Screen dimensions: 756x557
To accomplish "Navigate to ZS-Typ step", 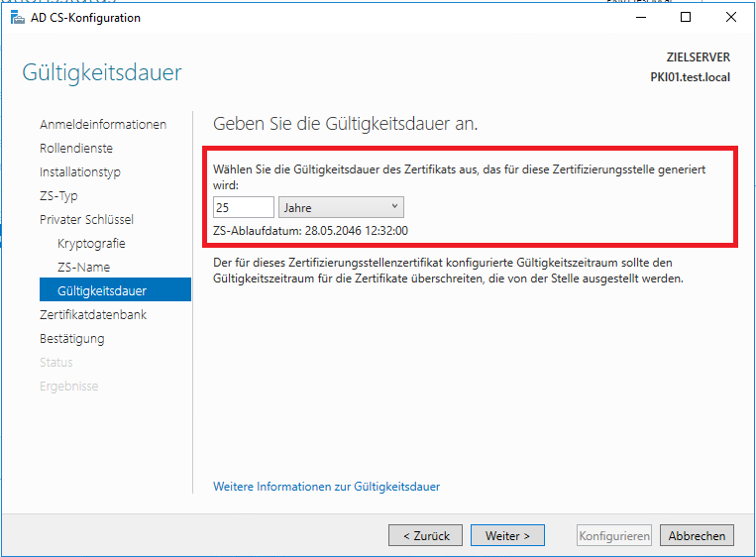I will click(x=58, y=196).
